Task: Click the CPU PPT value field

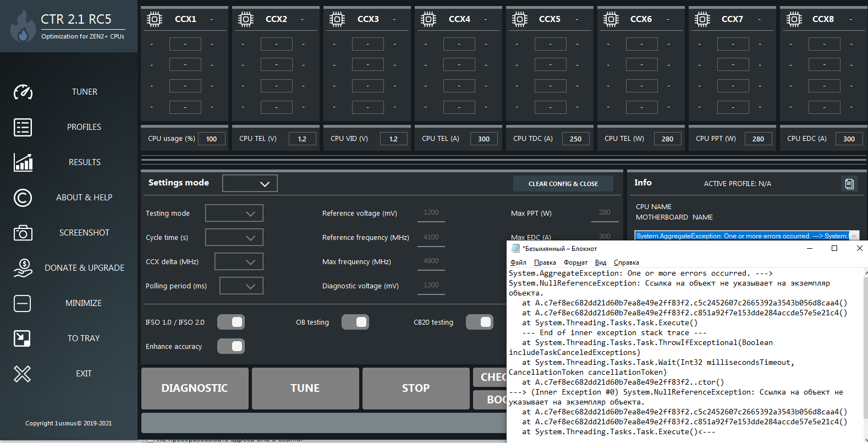Action: [x=759, y=139]
